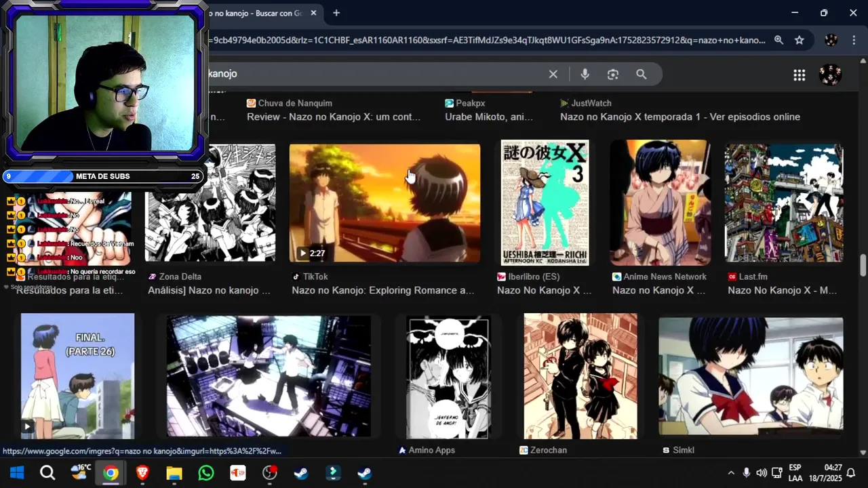Open Anime News Network 'Nazo no Kanojo X' link
The image size is (868, 488).
[x=659, y=290]
